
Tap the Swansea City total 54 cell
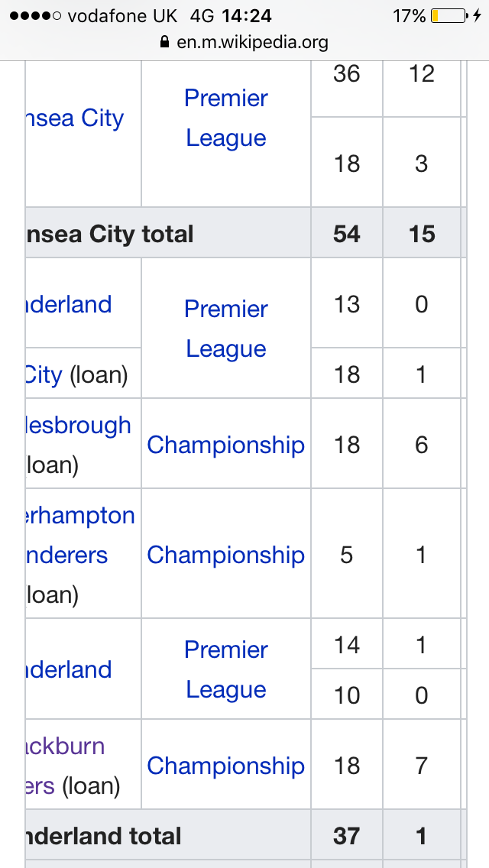coord(347,234)
